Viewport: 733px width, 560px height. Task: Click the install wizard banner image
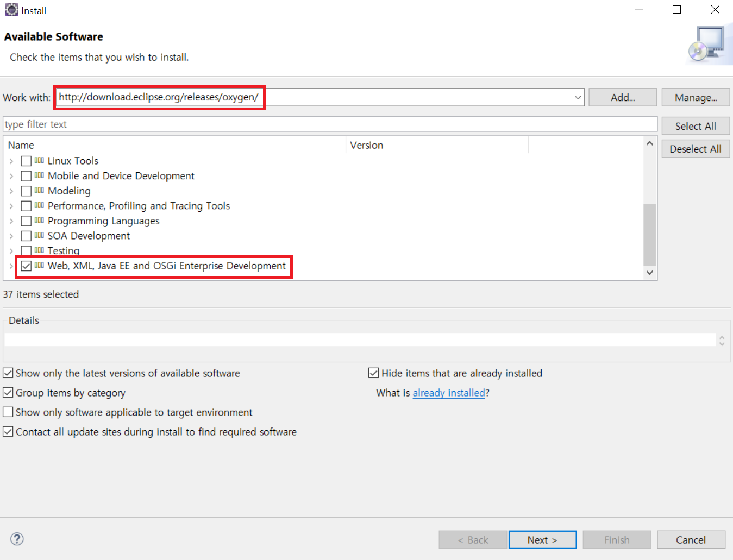tap(709, 45)
